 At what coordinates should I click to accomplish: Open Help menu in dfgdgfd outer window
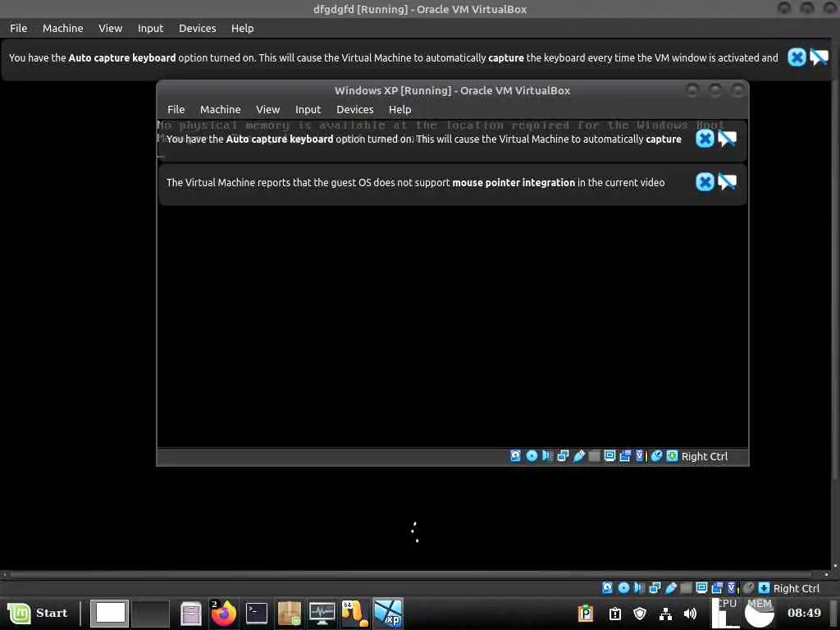(242, 29)
